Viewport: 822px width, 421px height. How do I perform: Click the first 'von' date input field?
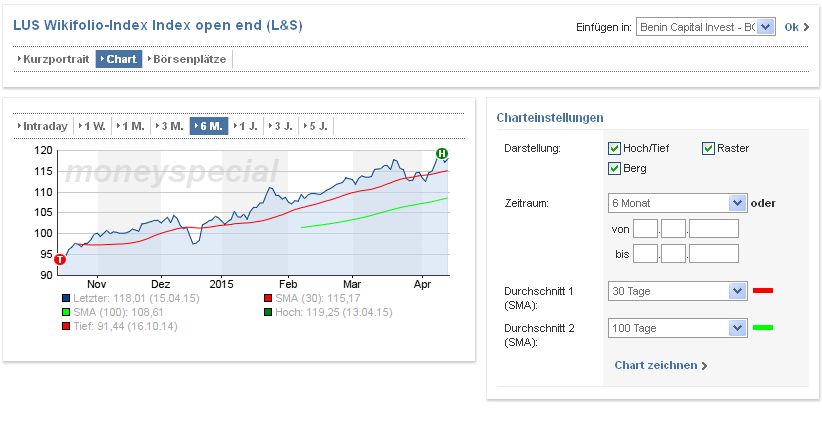pyautogui.click(x=645, y=229)
